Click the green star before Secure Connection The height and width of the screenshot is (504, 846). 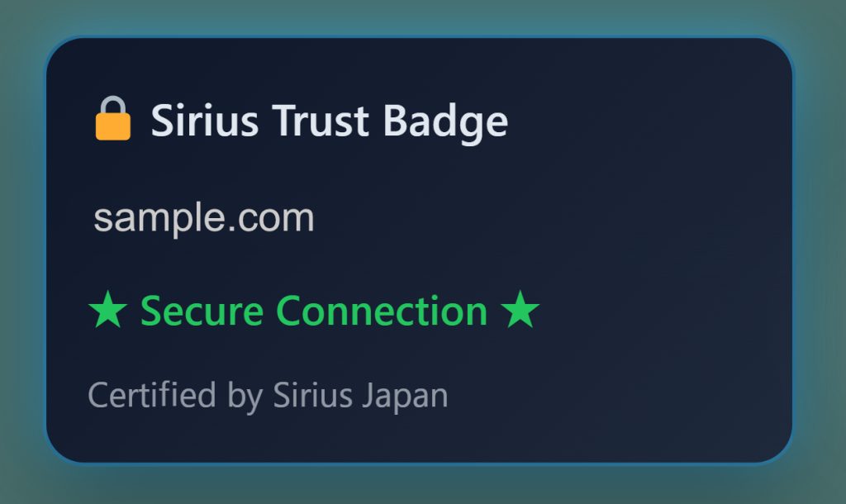coord(108,309)
